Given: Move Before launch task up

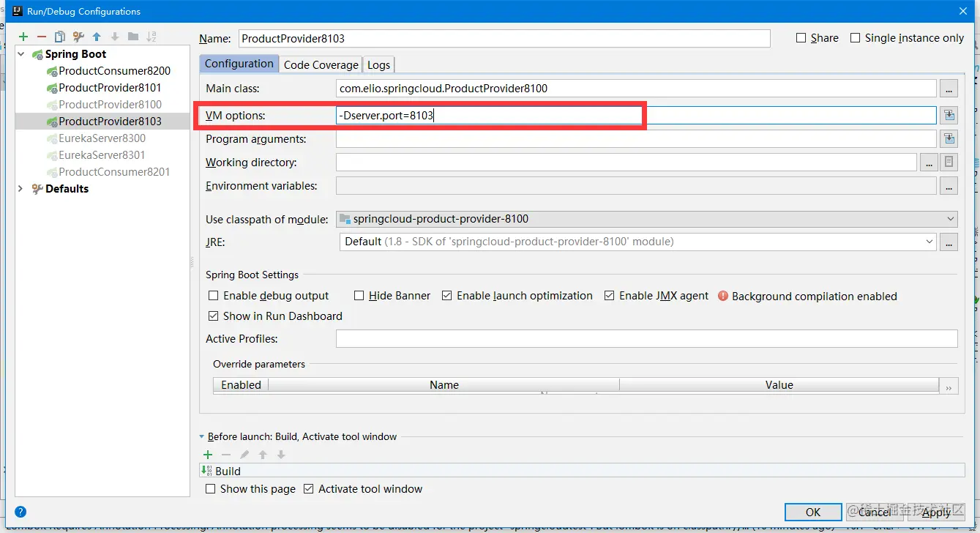Looking at the screenshot, I should click(x=263, y=455).
